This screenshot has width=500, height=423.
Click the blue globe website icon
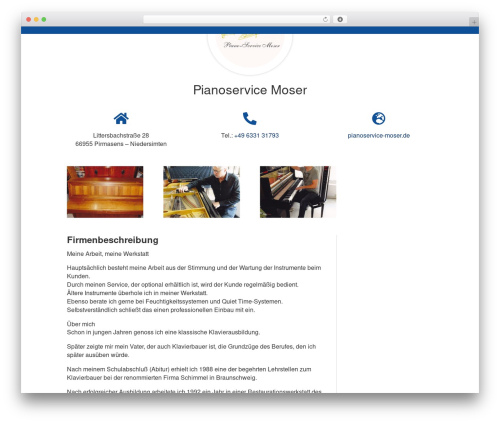(379, 118)
